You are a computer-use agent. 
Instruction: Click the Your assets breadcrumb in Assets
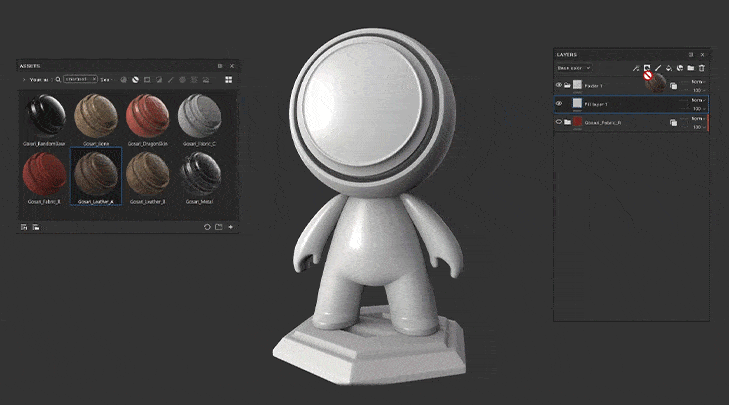(x=39, y=80)
